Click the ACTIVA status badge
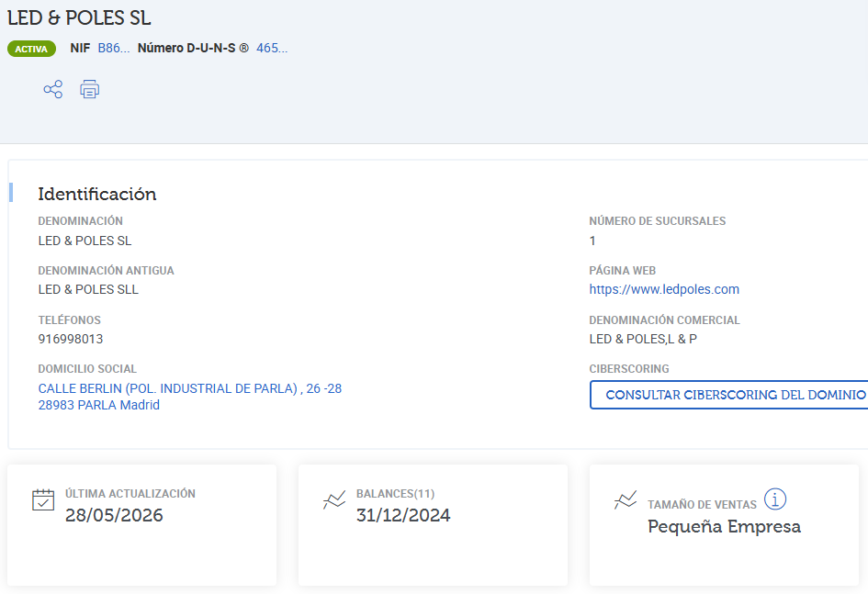This screenshot has width=868, height=594. coord(31,49)
